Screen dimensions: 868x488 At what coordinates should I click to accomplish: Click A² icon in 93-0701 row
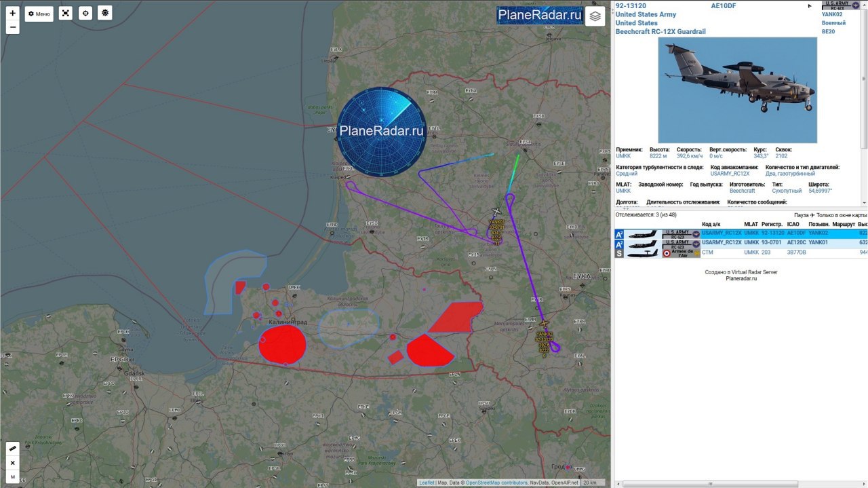619,243
